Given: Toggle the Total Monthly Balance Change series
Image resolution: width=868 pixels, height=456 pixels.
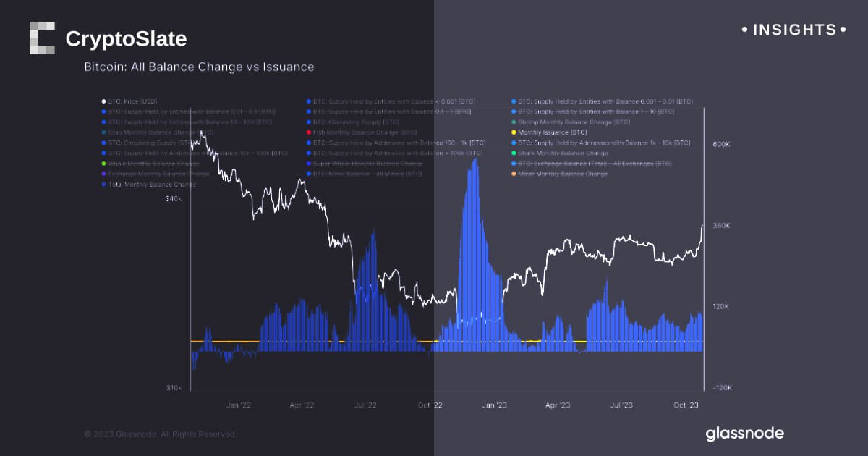Looking at the screenshot, I should pyautogui.click(x=152, y=185).
